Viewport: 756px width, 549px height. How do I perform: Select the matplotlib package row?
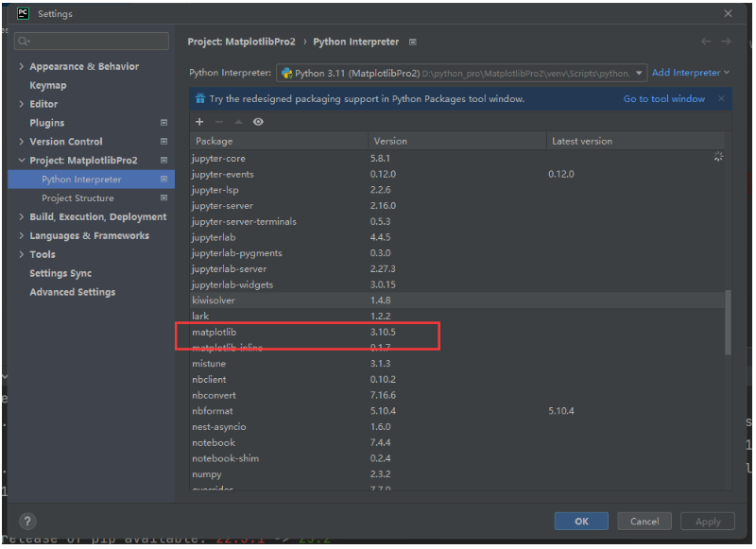pyautogui.click(x=457, y=332)
